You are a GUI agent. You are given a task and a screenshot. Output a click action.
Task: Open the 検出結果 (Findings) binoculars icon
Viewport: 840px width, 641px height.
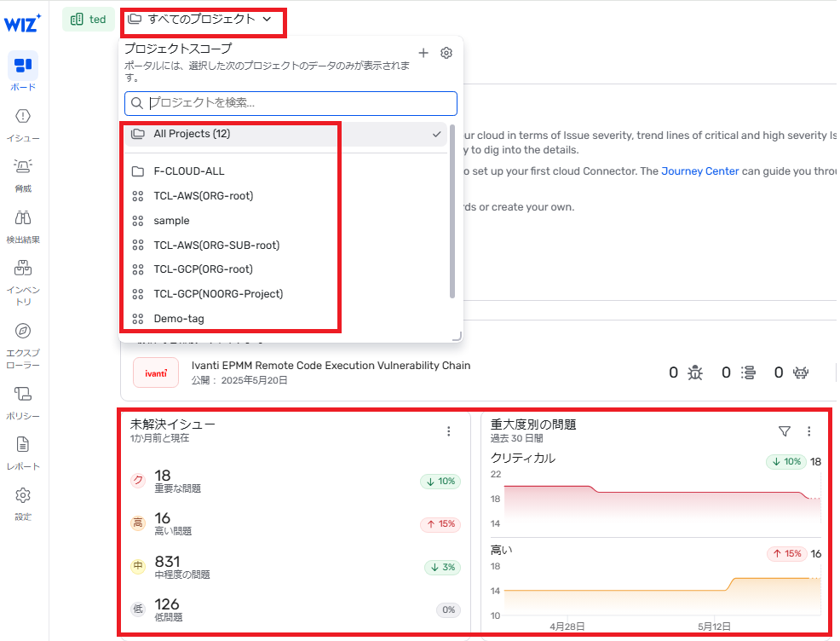click(23, 217)
